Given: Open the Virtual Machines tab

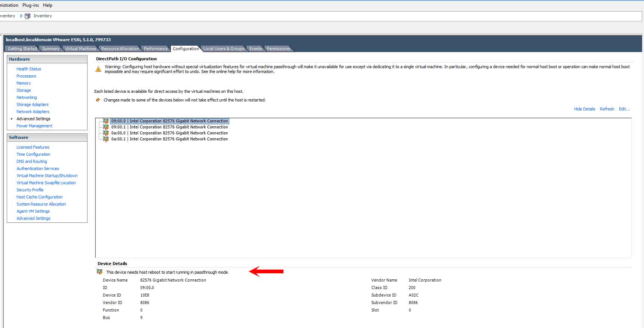Looking at the screenshot, I should [x=80, y=49].
